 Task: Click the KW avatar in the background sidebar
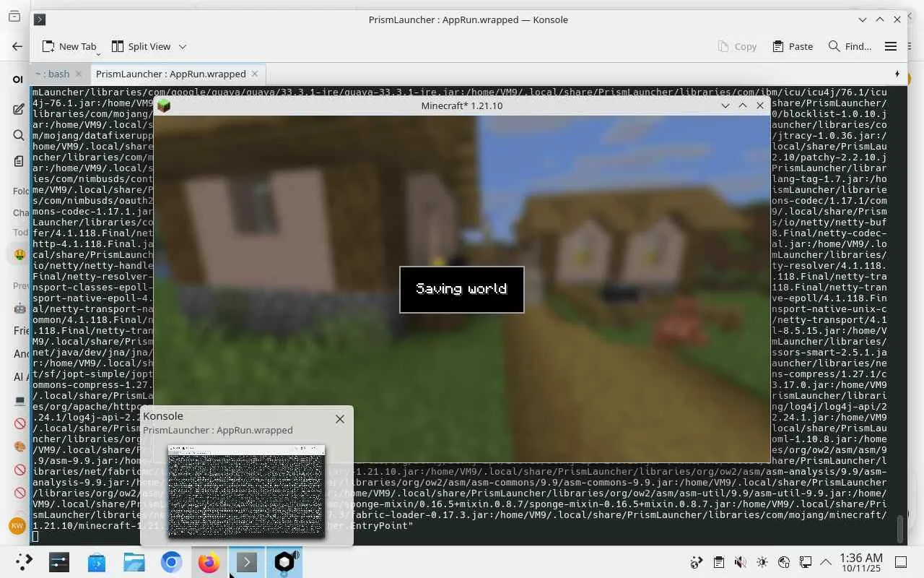17,526
